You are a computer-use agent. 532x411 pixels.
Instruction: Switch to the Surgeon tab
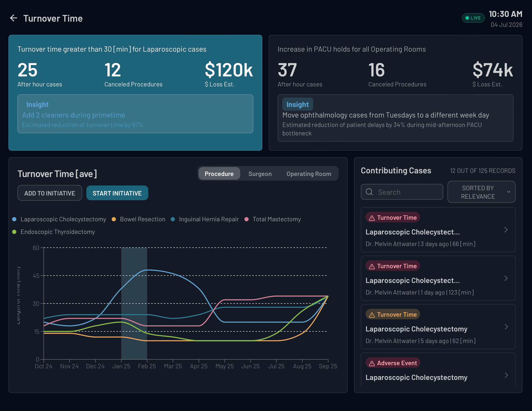pos(260,174)
